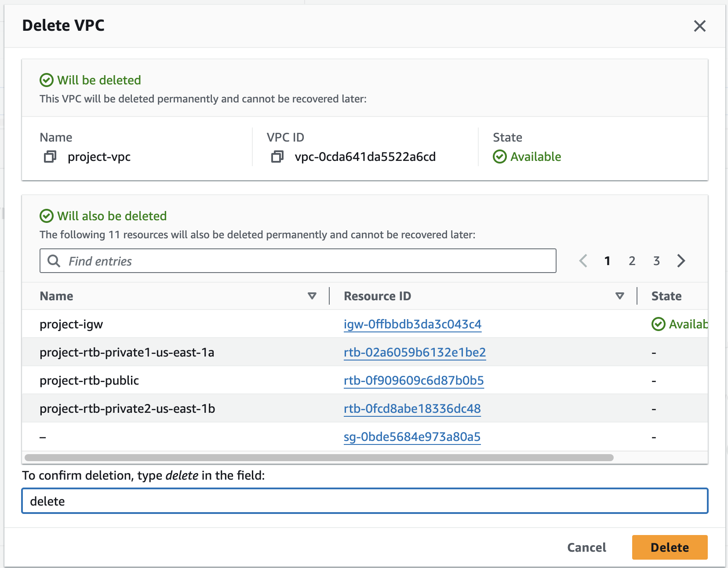The image size is (728, 568).
Task: Select page 1 of resources
Action: click(x=607, y=261)
